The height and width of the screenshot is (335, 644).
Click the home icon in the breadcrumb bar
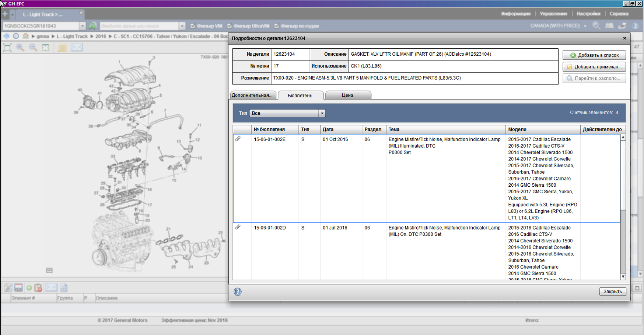[x=25, y=36]
